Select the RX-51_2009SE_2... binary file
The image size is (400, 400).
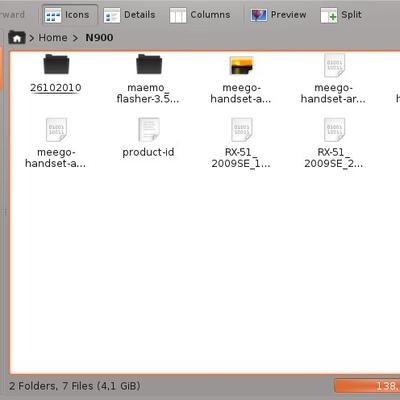pyautogui.click(x=334, y=143)
